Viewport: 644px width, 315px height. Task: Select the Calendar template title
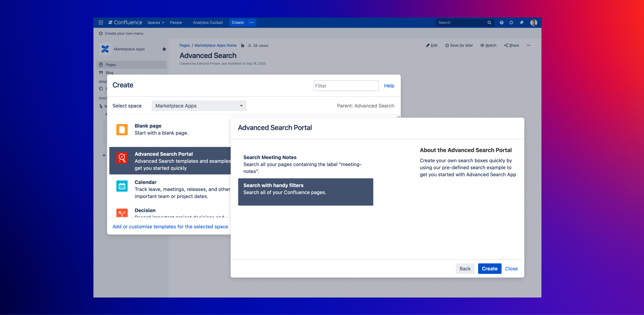[x=146, y=182]
